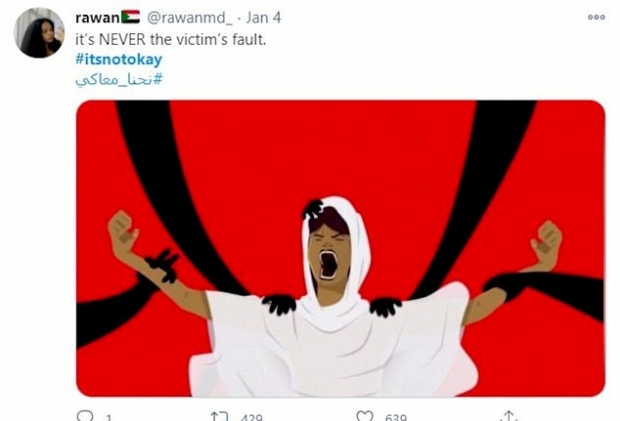Viewport: 620px width, 421px height.
Task: View the reply count 1
Action: click(x=109, y=417)
